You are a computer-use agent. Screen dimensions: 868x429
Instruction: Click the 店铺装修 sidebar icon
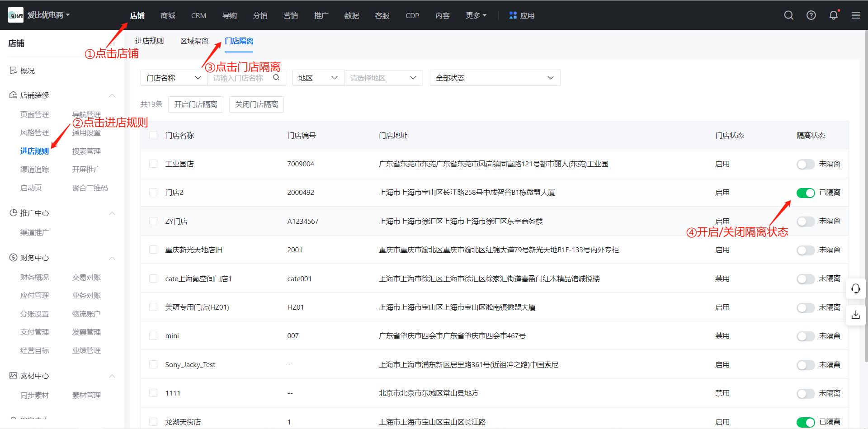(x=13, y=95)
